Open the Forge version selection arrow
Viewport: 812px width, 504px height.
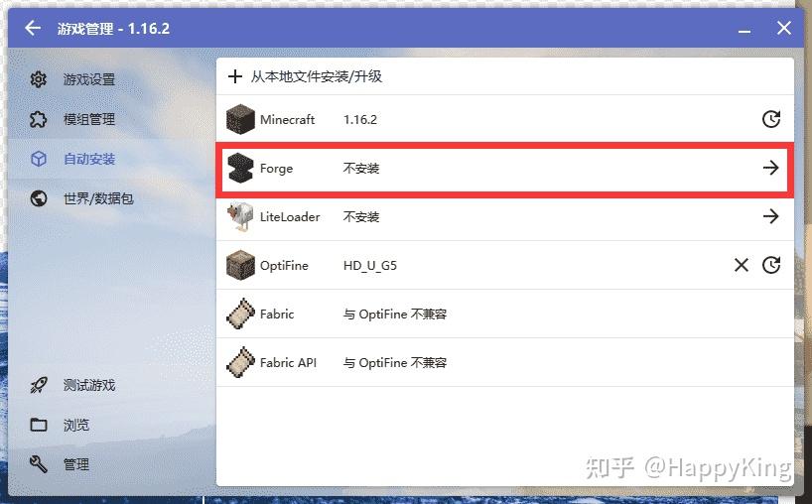coord(770,168)
